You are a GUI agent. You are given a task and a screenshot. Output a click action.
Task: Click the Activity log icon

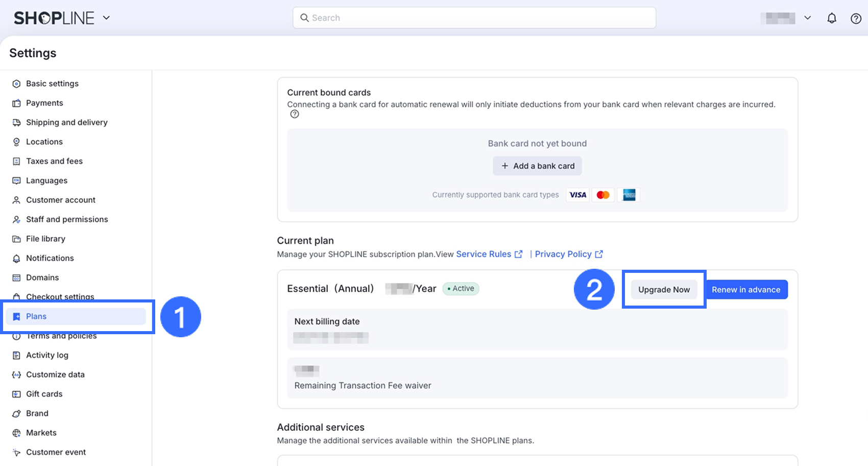(x=16, y=355)
